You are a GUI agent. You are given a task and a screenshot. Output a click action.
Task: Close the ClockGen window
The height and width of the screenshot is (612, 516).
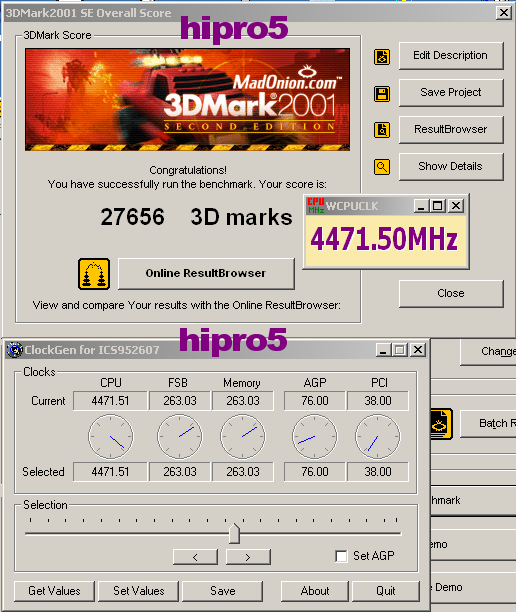(x=418, y=350)
